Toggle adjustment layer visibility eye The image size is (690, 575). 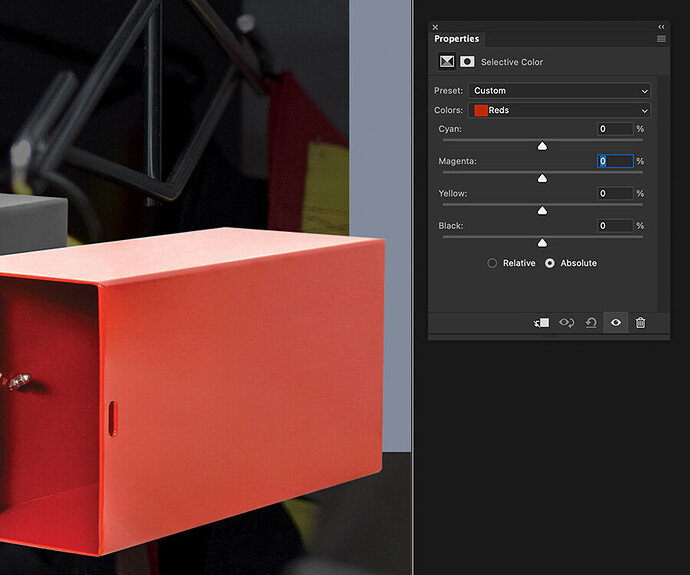pos(616,323)
